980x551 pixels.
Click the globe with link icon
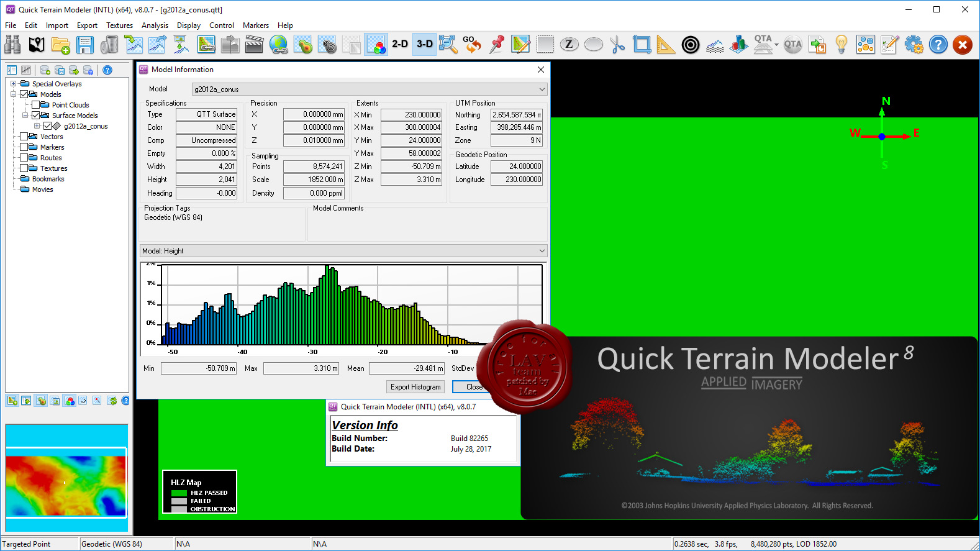(279, 44)
